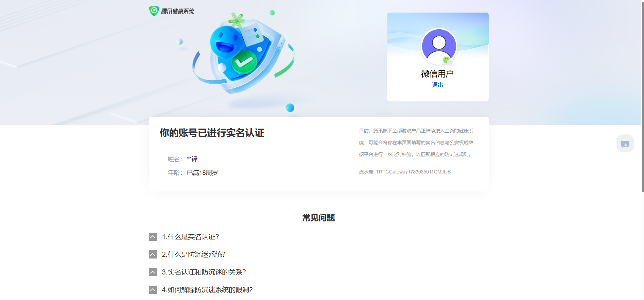This screenshot has width=644, height=300.
Task: Click the age value 已满18周岁
Action: click(x=203, y=173)
